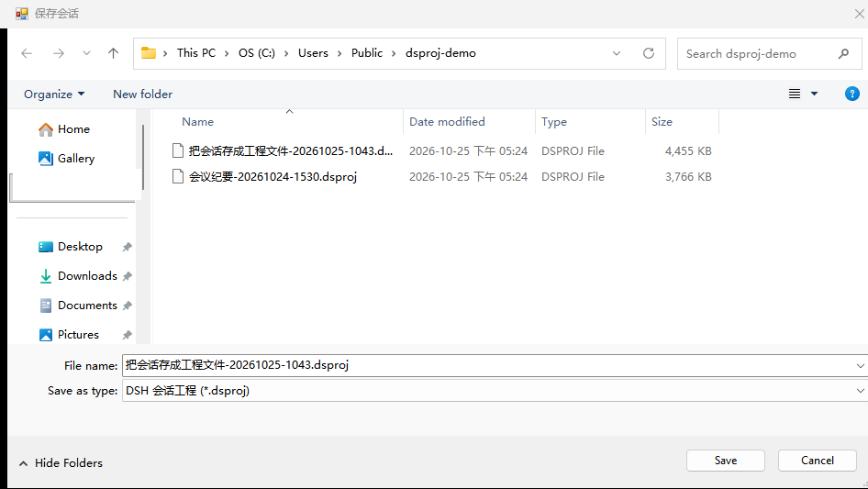Go forward using the right arrow
The height and width of the screenshot is (489, 868).
(x=58, y=53)
